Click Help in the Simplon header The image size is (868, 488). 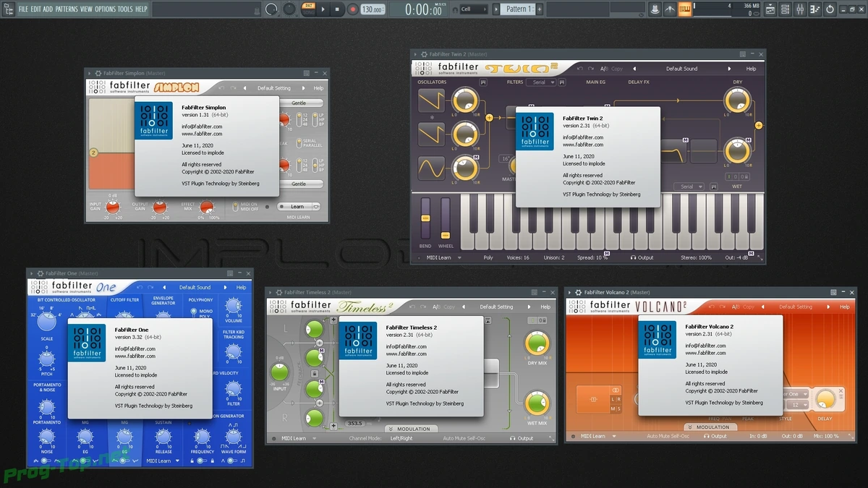(318, 88)
